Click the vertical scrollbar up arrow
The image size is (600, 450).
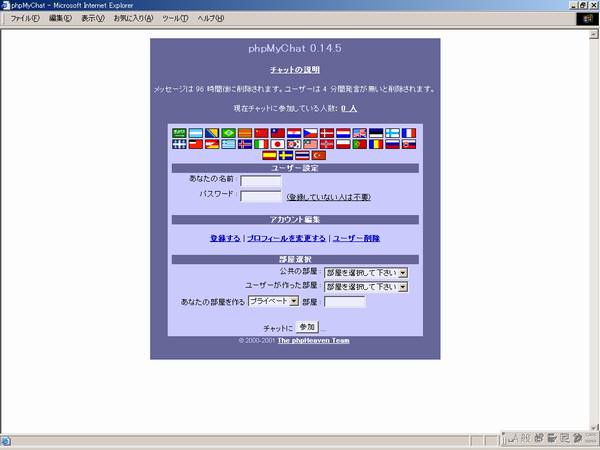pyautogui.click(x=593, y=34)
